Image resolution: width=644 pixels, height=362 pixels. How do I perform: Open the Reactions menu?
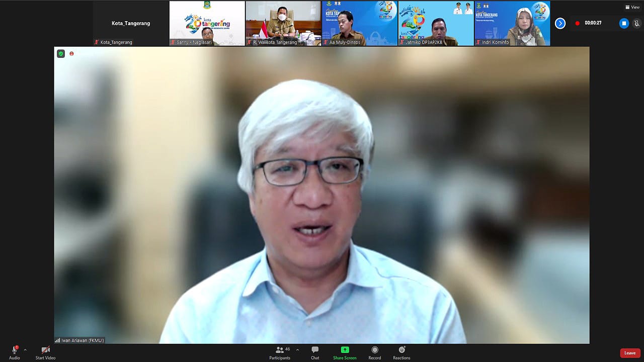click(401, 350)
